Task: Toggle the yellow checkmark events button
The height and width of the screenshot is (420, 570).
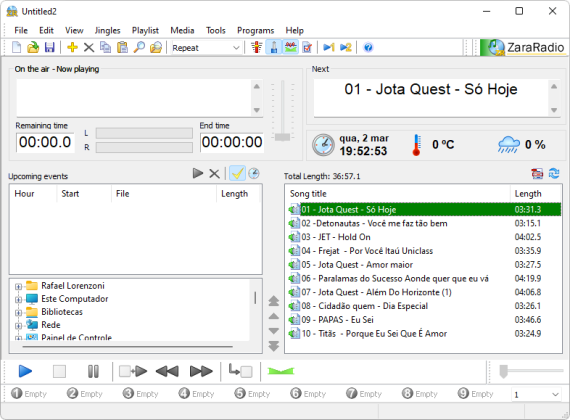Action: [x=237, y=173]
